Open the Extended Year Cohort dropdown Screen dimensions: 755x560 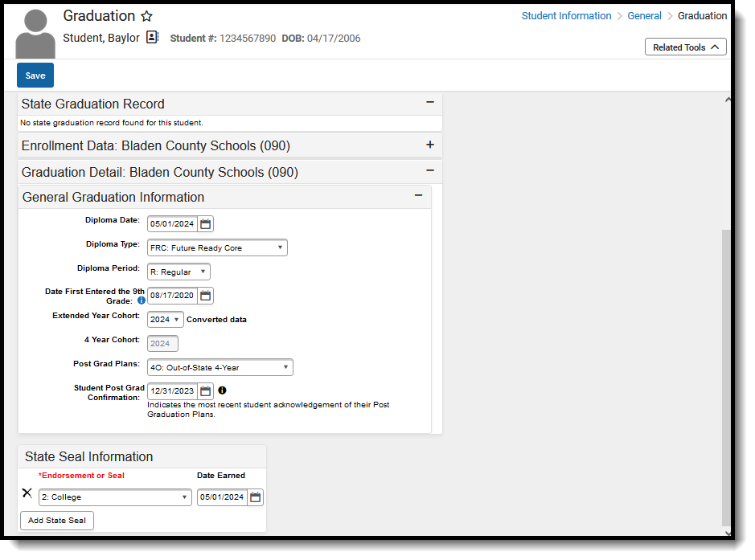pyautogui.click(x=165, y=320)
